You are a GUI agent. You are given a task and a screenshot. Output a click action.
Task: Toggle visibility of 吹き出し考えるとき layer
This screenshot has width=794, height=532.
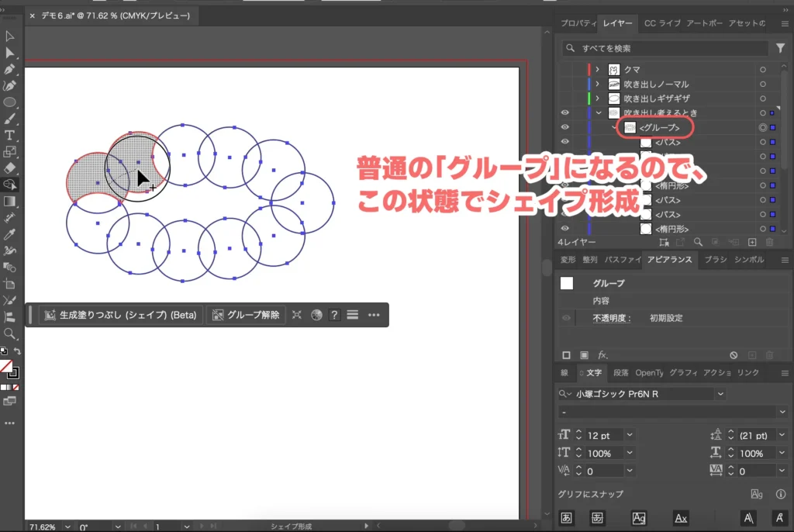(x=565, y=113)
